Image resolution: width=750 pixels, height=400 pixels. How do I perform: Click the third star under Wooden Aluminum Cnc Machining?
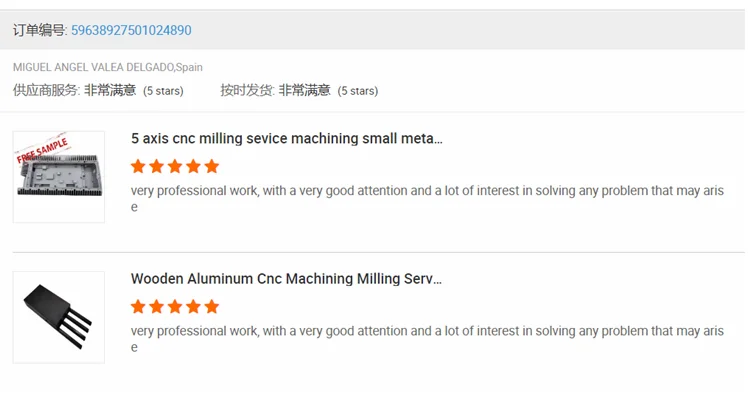click(x=175, y=306)
